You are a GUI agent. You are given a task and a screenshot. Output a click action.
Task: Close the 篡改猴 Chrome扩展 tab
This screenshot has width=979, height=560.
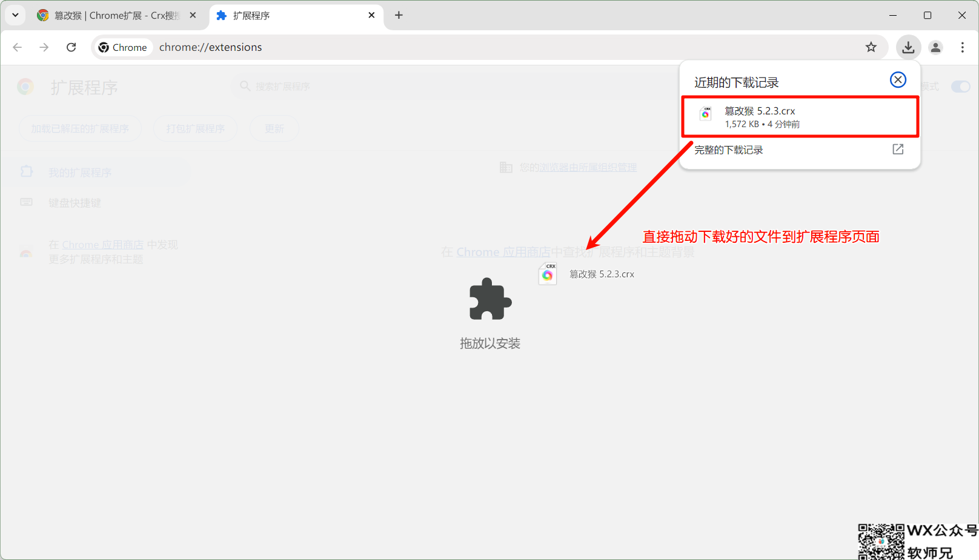pyautogui.click(x=193, y=15)
